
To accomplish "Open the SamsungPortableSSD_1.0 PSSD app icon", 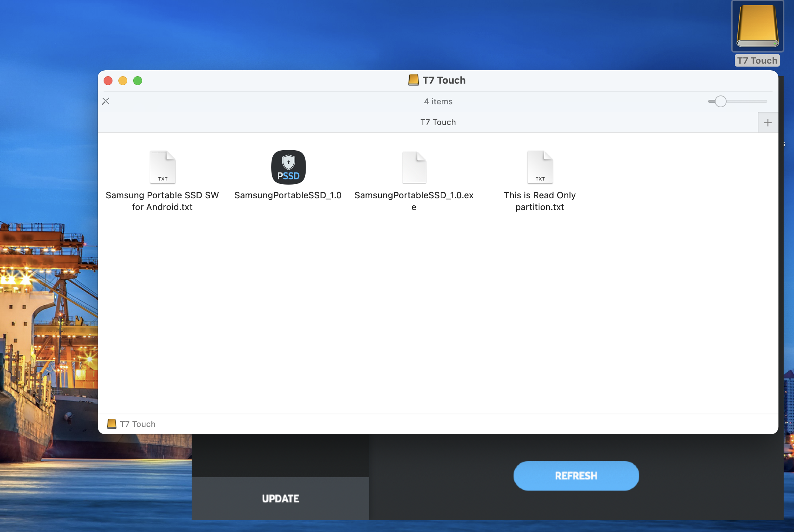I will tap(288, 167).
